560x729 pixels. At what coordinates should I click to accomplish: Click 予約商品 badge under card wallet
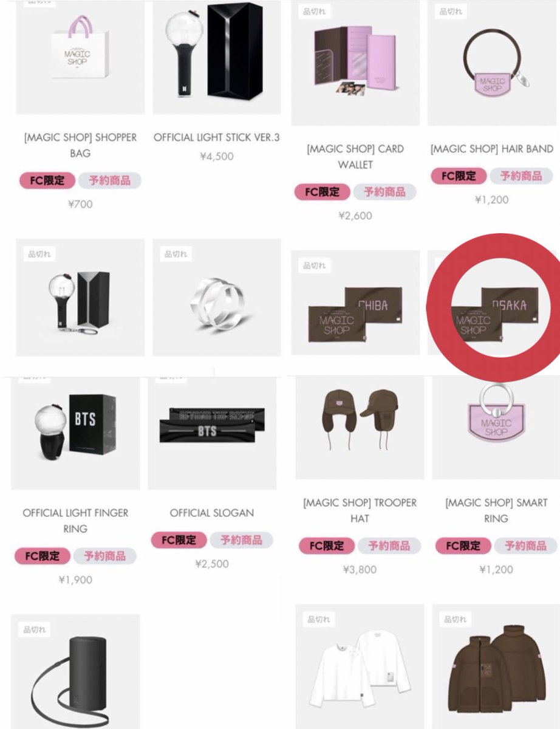click(384, 192)
